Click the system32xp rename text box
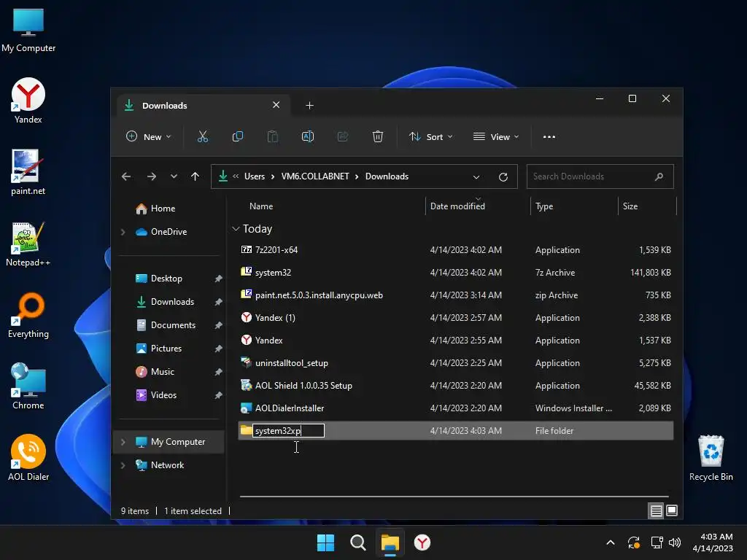The height and width of the screenshot is (560, 747). [288, 430]
